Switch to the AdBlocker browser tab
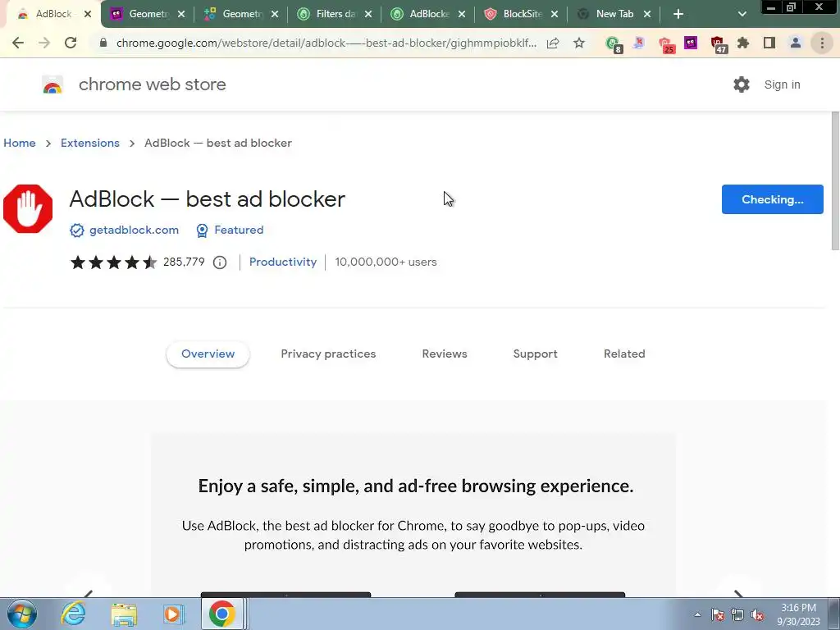The image size is (840, 630). click(x=428, y=14)
